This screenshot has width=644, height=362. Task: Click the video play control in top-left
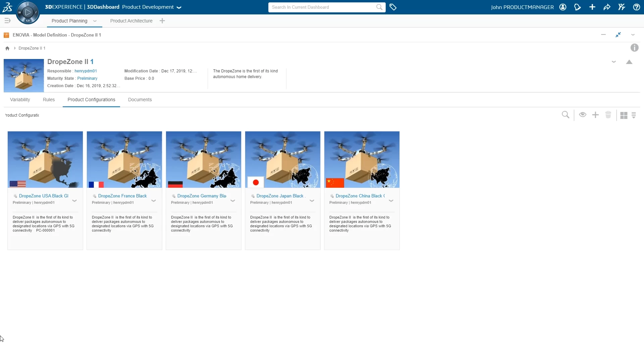coord(28,12)
